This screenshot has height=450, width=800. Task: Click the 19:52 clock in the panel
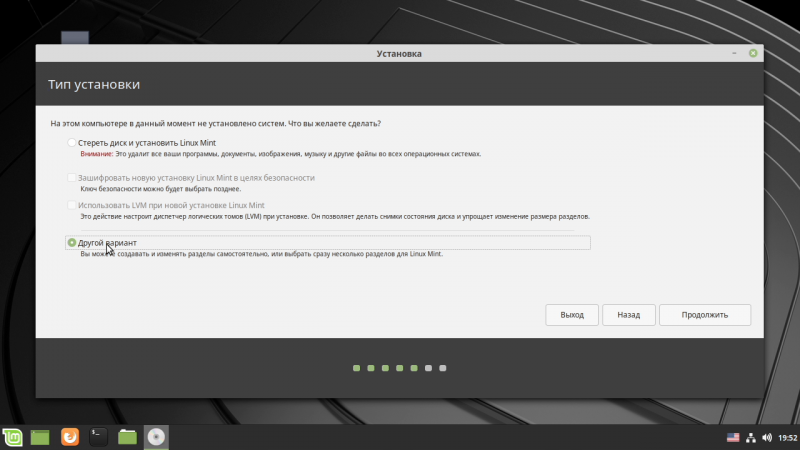(787, 438)
